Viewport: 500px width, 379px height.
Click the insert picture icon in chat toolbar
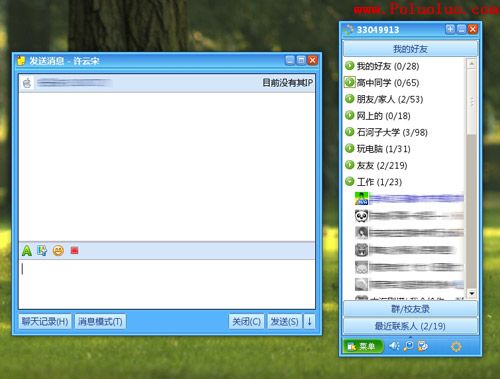tap(42, 250)
